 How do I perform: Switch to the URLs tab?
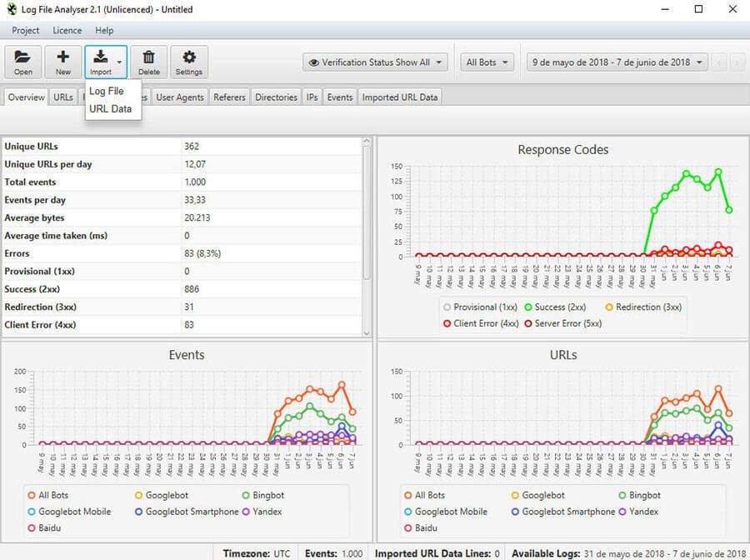pyautogui.click(x=63, y=97)
